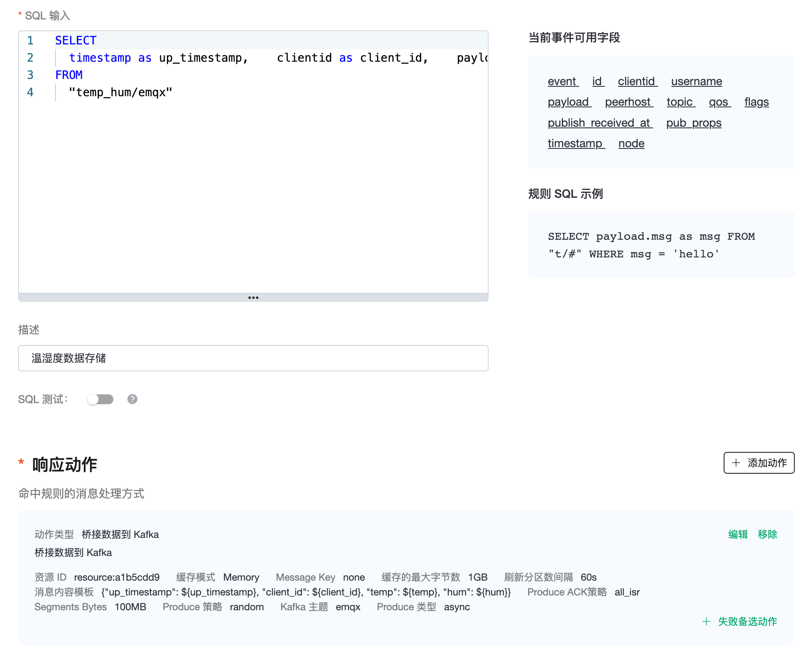Insert the event field link
This screenshot has height=653, width=812.
point(562,81)
